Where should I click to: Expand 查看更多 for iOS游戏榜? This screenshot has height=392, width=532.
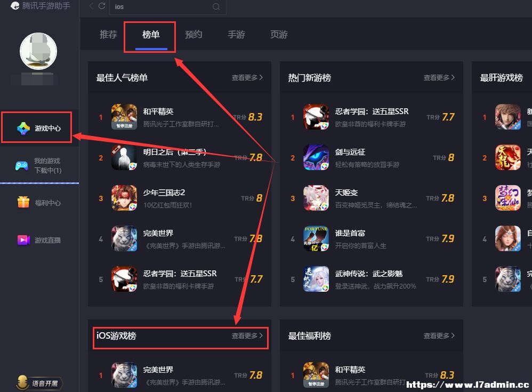coord(247,335)
